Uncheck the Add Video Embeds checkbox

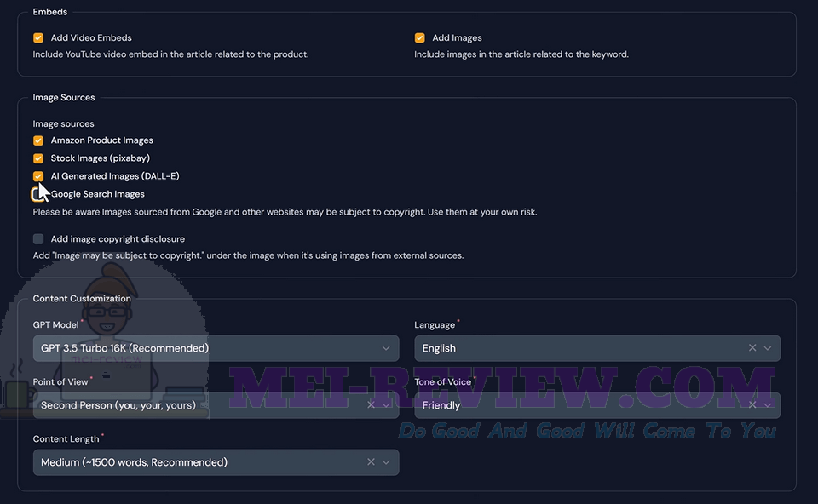38,37
